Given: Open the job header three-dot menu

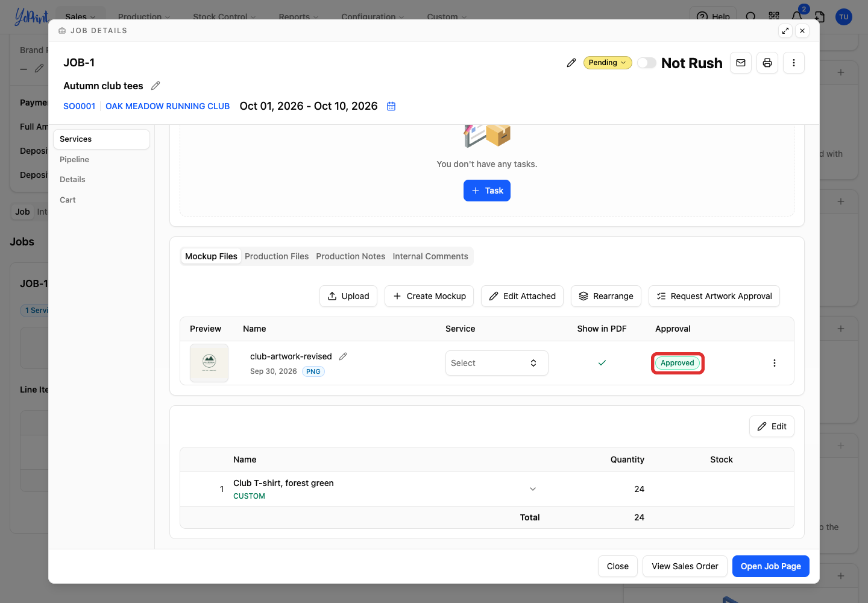Looking at the screenshot, I should (794, 63).
